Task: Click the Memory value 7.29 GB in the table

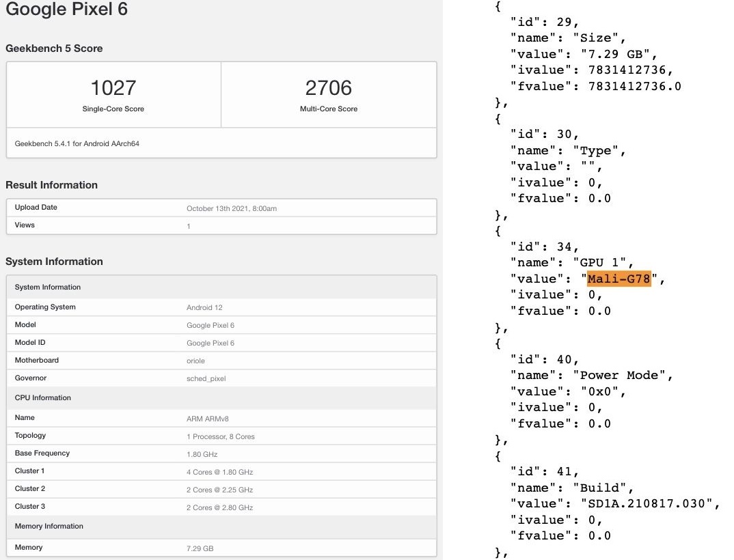Action: pyautogui.click(x=200, y=548)
